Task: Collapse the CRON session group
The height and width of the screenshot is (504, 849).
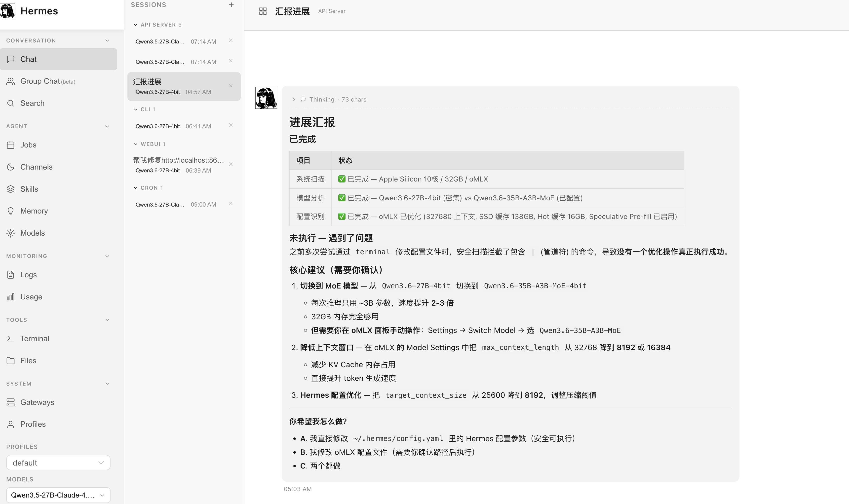Action: coord(136,188)
